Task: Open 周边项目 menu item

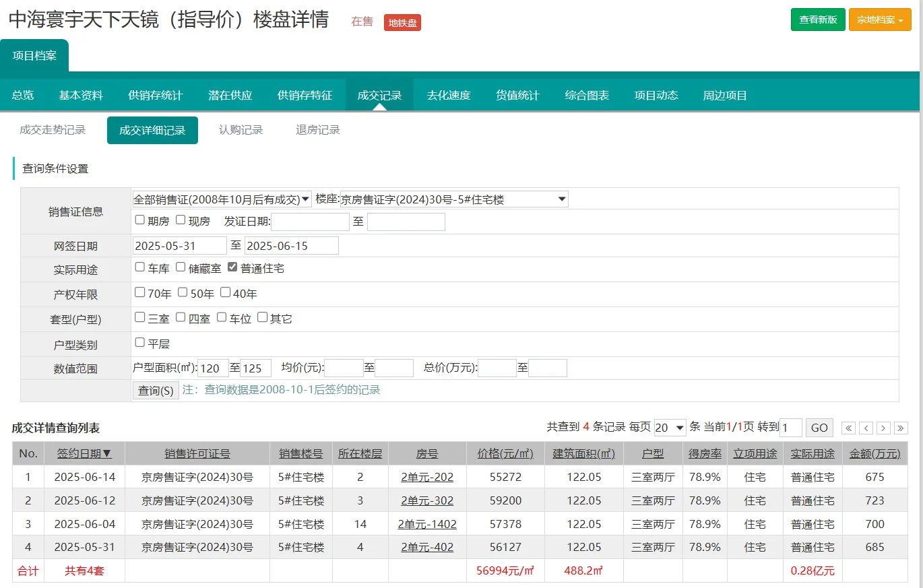Action: click(x=726, y=95)
